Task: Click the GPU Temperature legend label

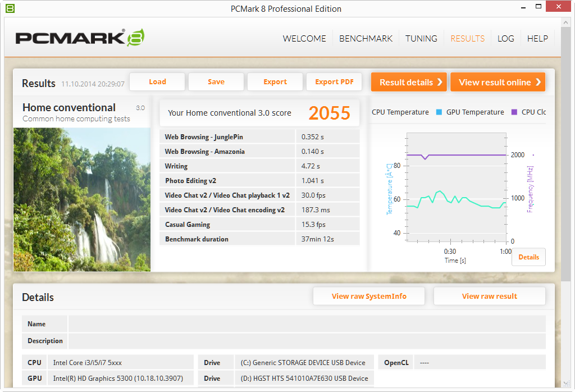Action: coord(475,112)
